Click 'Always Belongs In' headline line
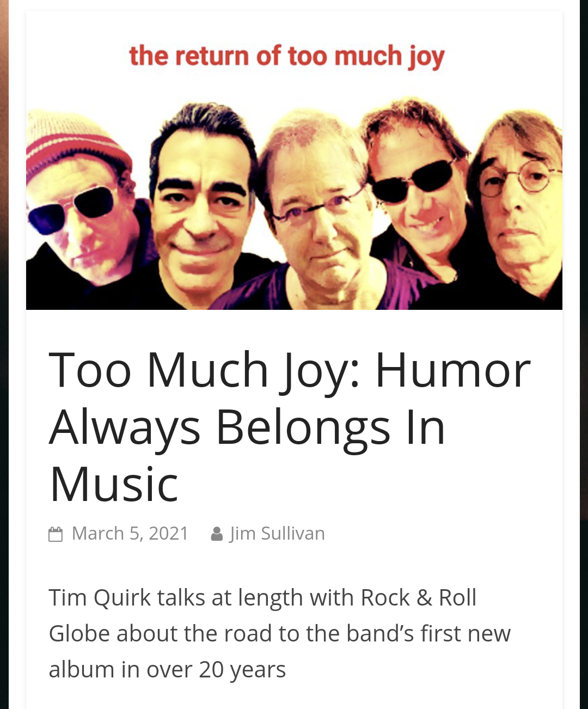This screenshot has height=709, width=588. tap(247, 427)
